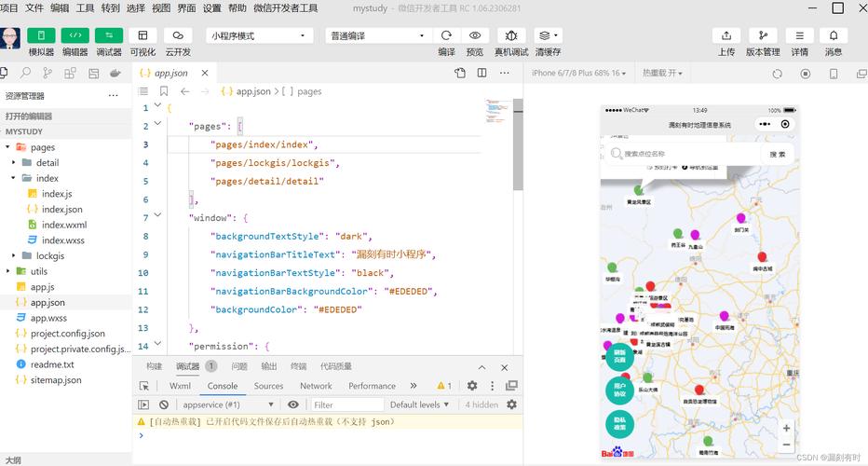
Task: Open the Docker whale icon in sidebar
Action: pos(115,73)
